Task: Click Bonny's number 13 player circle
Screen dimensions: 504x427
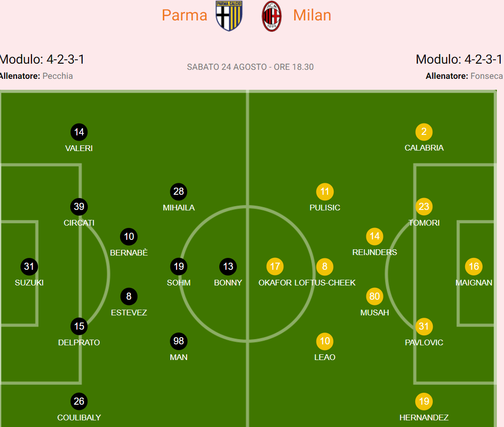Action: click(228, 266)
